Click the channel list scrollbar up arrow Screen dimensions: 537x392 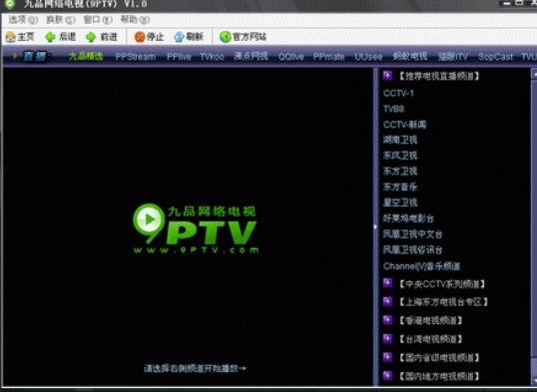[x=534, y=74]
